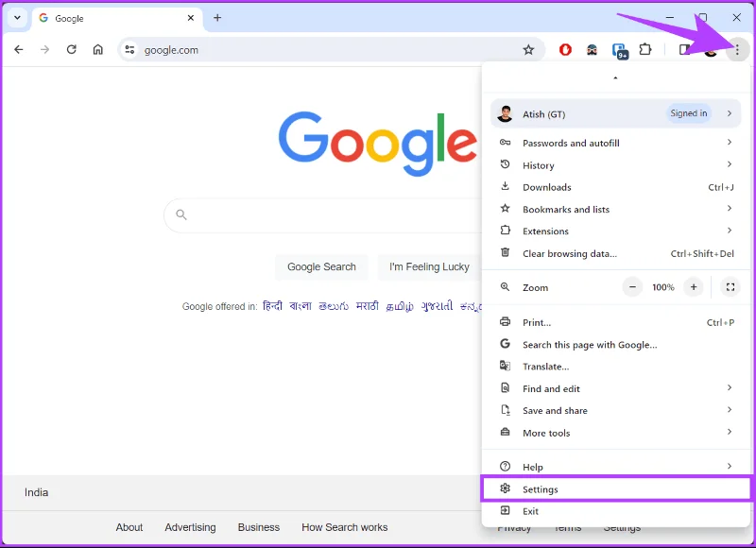Select Translate menu item
Screen dimensions: 756x548
[x=616, y=367]
